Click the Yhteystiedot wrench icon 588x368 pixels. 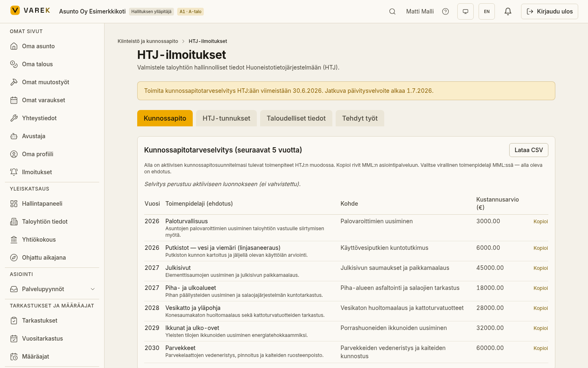click(x=14, y=118)
